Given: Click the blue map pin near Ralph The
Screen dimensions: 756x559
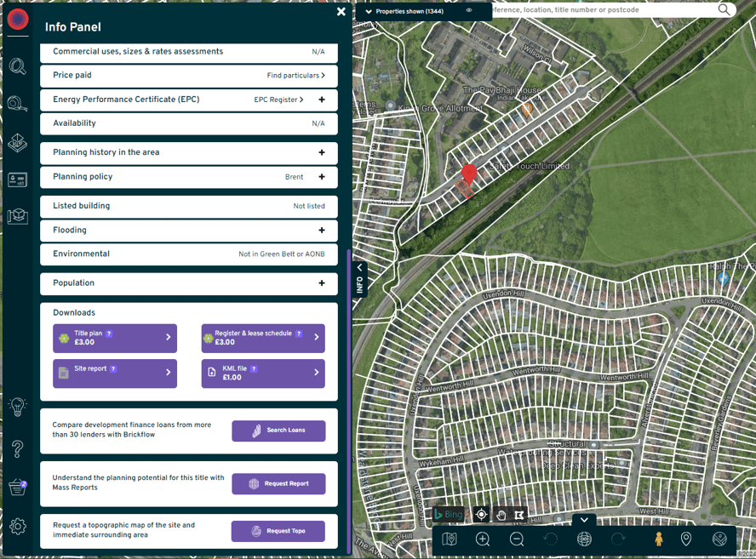Looking at the screenshot, I should [x=723, y=278].
